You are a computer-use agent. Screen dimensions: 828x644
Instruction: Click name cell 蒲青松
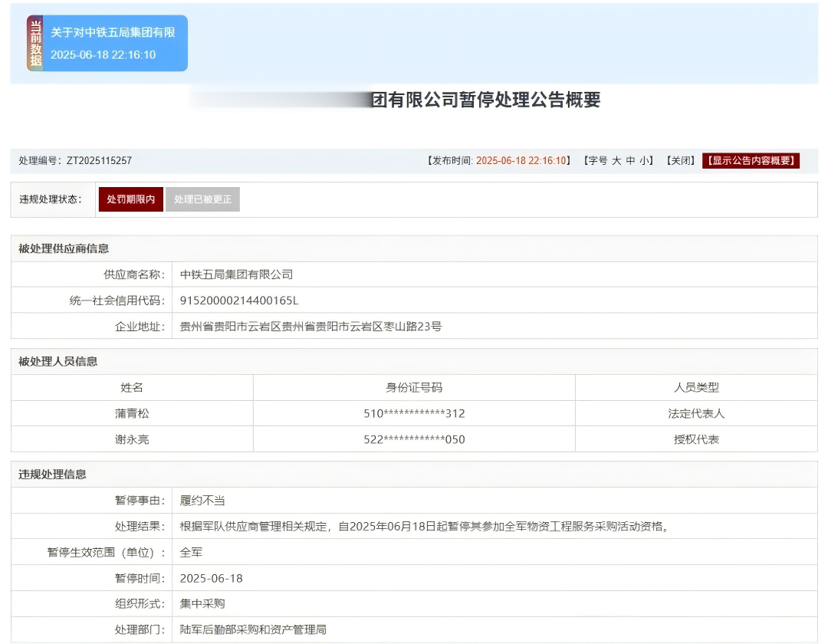tap(132, 413)
